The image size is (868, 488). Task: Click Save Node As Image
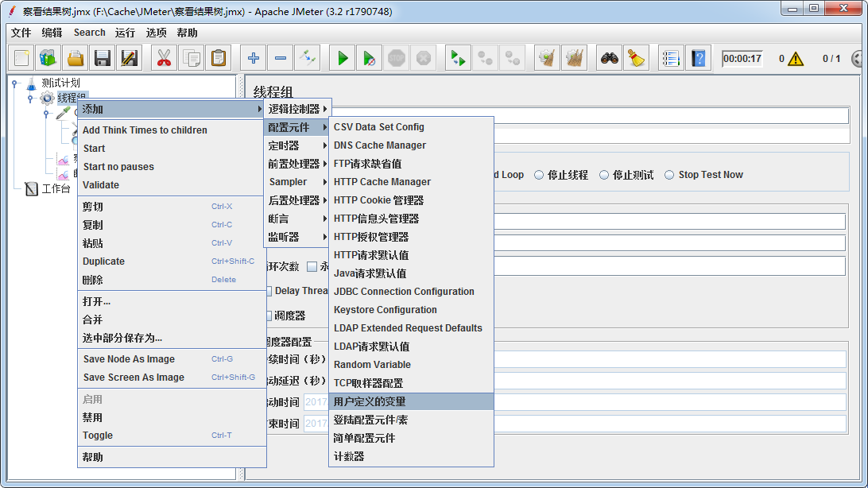click(172, 359)
